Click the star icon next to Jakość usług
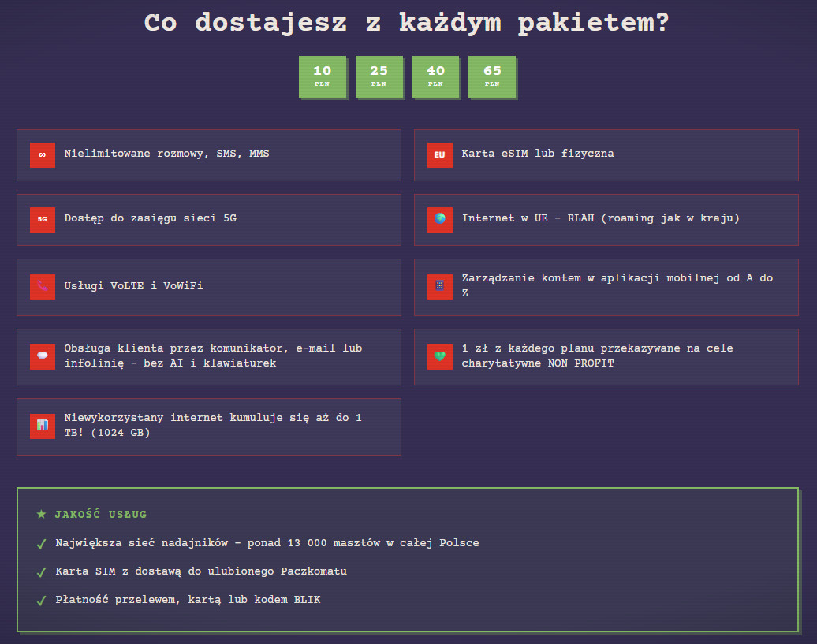817x644 pixels. coord(41,515)
